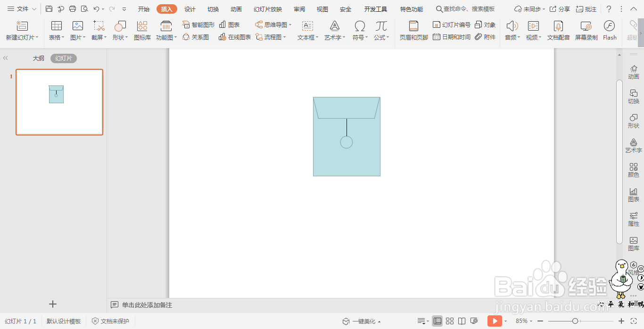Image resolution: width=644 pixels, height=329 pixels.
Task: Switch to reading view in status bar
Action: [x=462, y=321]
